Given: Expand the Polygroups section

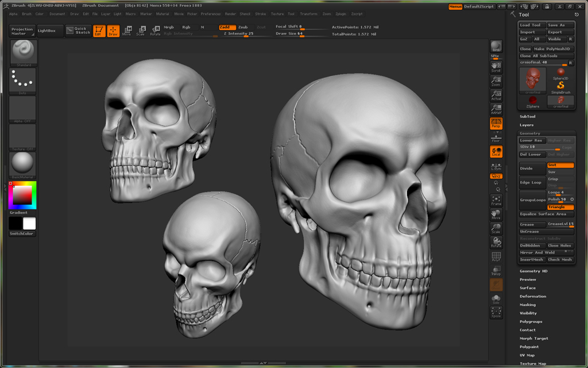Looking at the screenshot, I should pos(531,322).
